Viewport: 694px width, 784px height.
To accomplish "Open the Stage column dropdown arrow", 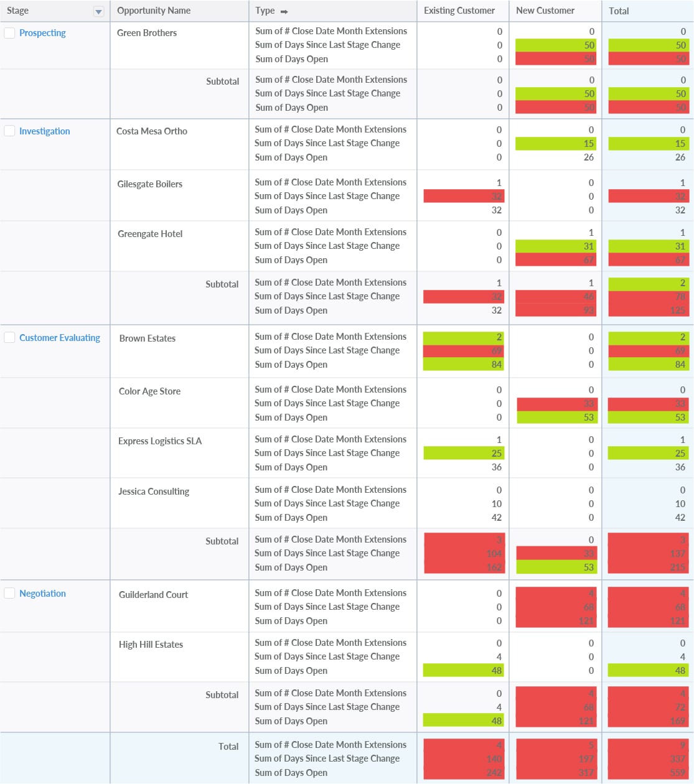I will coord(98,11).
